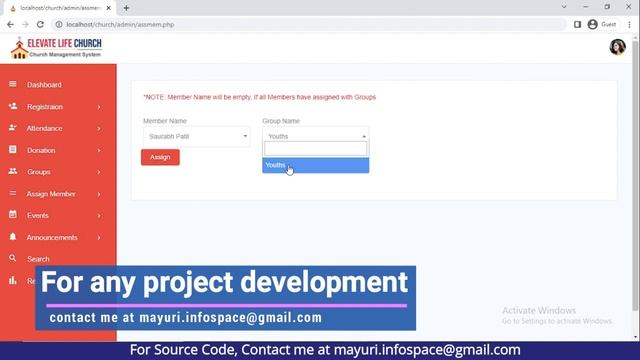Expand the Events submenu chevron
Screen dimensions: 640x360
tap(99, 216)
